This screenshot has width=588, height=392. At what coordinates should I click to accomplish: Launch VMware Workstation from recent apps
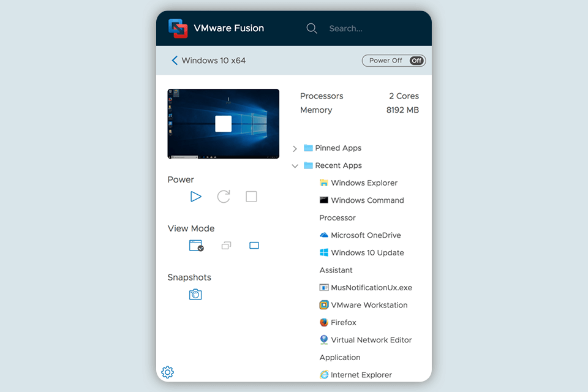coord(363,305)
